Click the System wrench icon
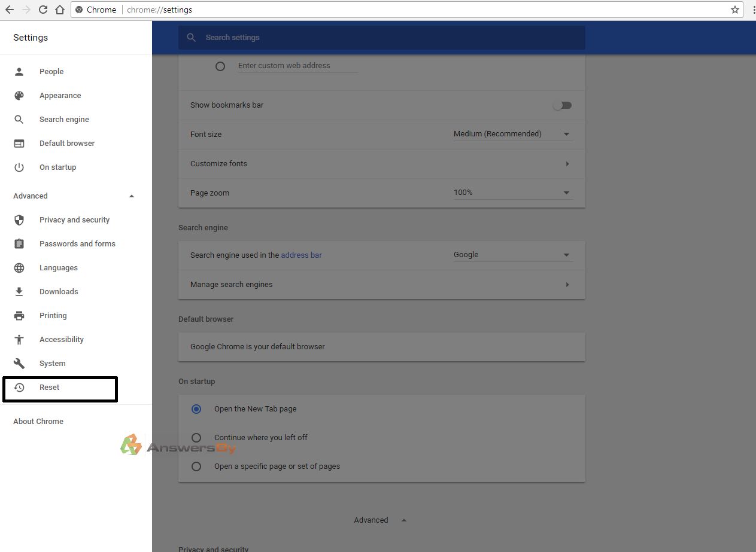The width and height of the screenshot is (756, 552). click(19, 364)
